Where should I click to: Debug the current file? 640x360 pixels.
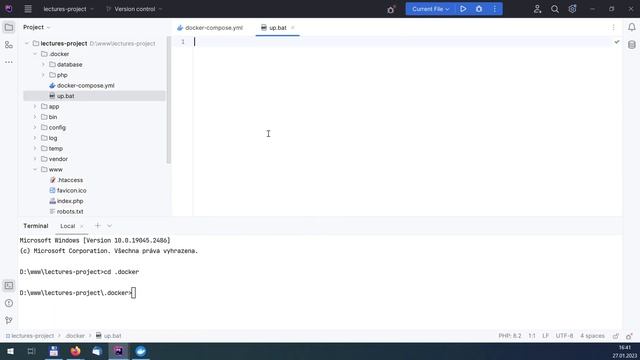point(479,9)
